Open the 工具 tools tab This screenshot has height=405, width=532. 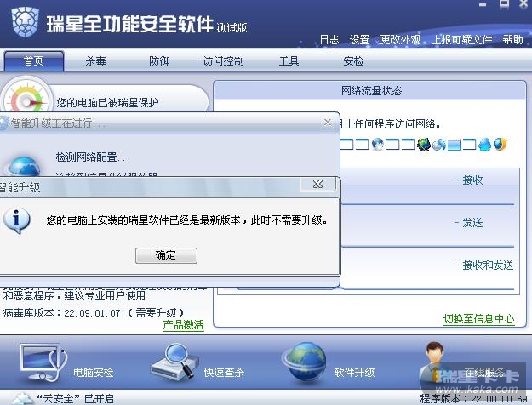click(x=289, y=61)
